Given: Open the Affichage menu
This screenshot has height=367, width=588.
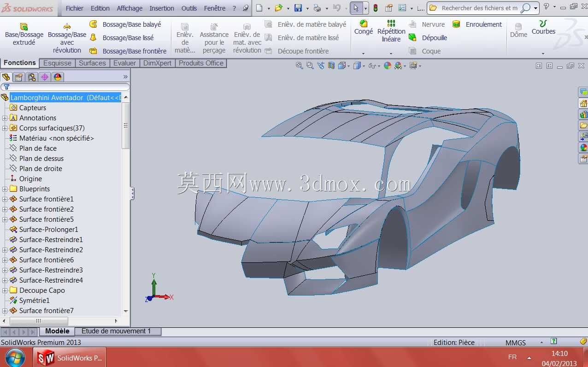Looking at the screenshot, I should pos(129,8).
